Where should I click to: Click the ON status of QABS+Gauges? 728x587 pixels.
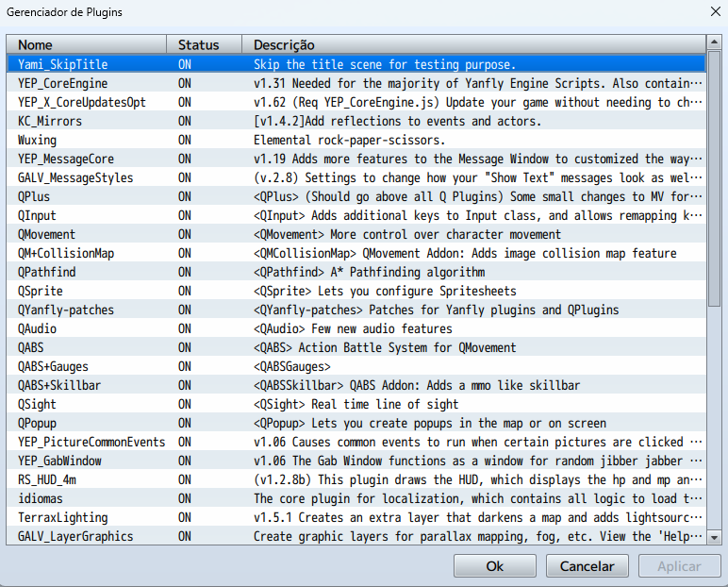coord(185,367)
